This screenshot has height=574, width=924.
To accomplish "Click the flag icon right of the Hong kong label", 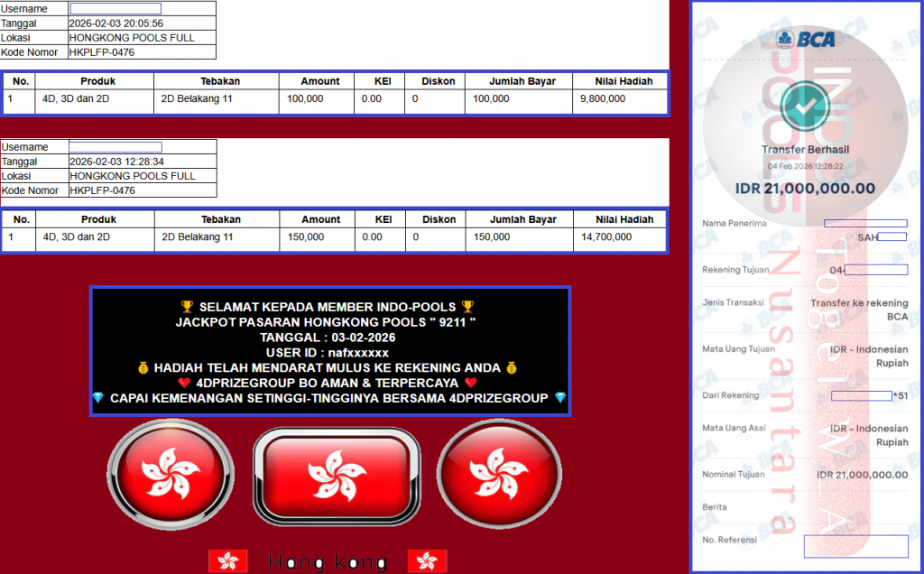I will coord(427,560).
